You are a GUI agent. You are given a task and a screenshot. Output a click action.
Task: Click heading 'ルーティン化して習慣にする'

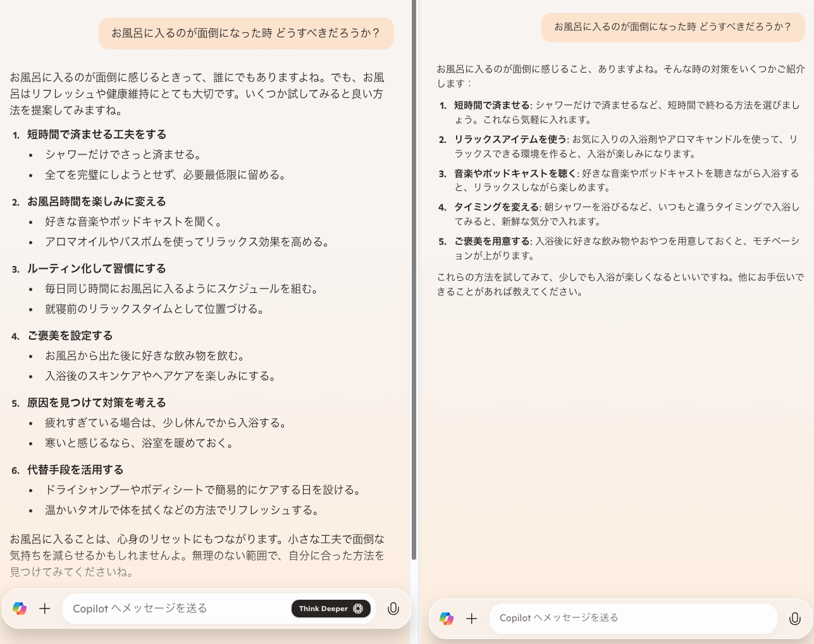click(97, 268)
